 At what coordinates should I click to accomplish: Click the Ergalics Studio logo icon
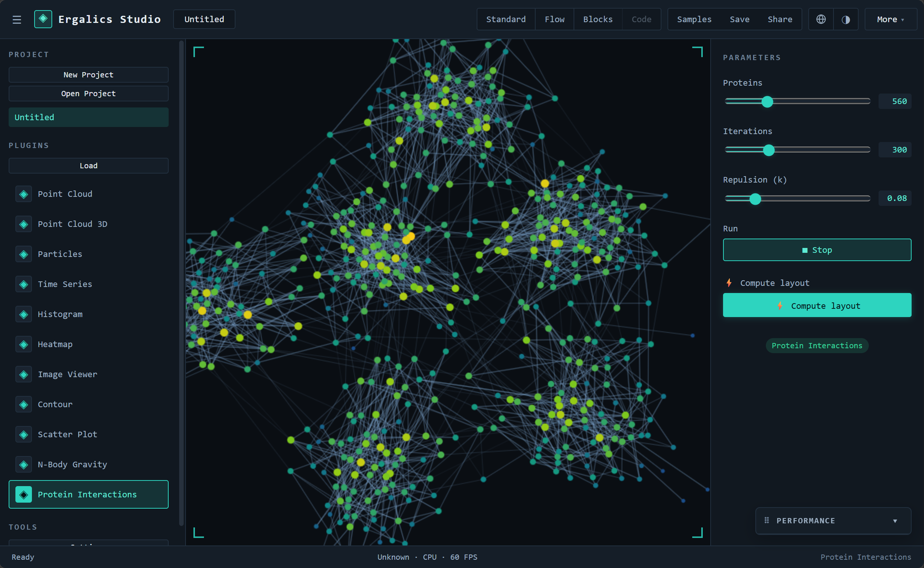pyautogui.click(x=43, y=19)
